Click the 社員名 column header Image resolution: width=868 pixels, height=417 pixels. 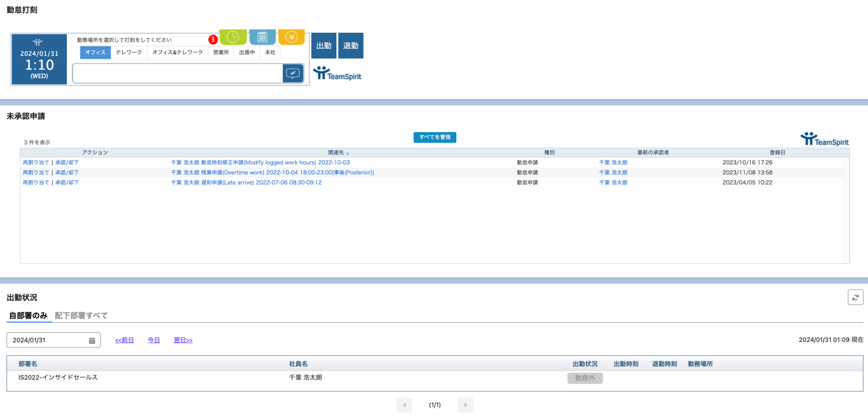click(298, 364)
